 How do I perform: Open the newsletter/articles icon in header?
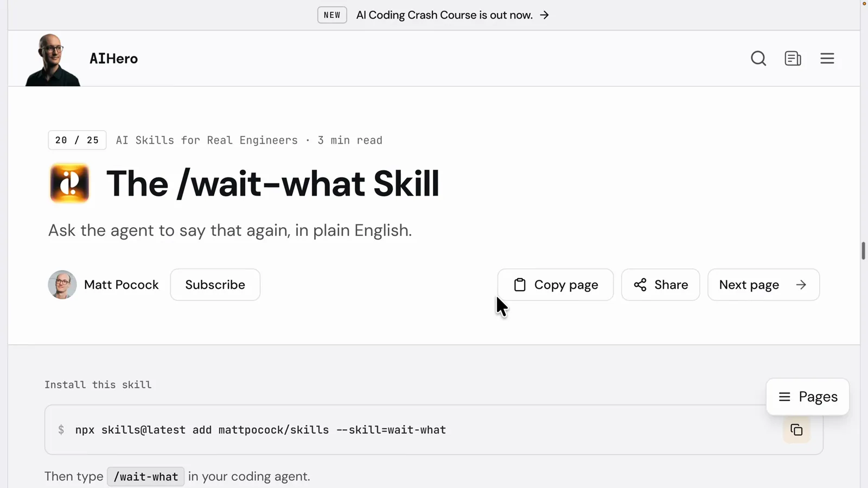tap(793, 59)
